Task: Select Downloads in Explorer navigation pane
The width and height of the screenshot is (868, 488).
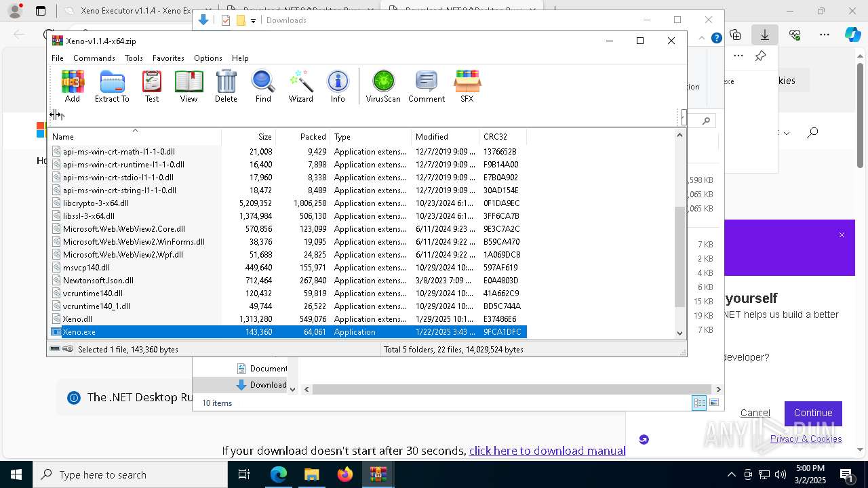Action: point(262,385)
